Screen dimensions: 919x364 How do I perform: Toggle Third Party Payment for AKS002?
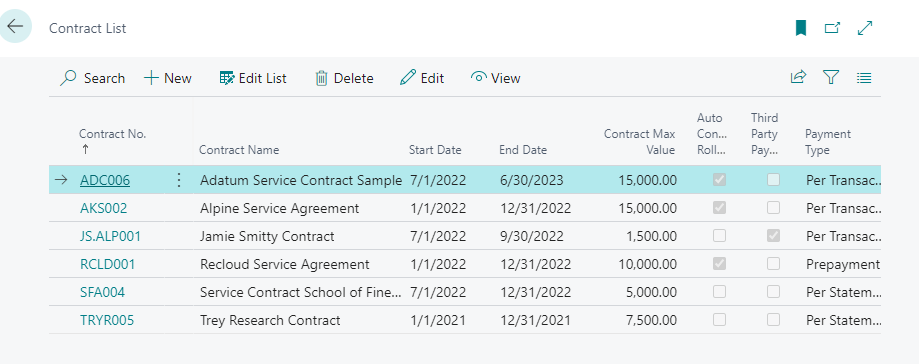774,207
